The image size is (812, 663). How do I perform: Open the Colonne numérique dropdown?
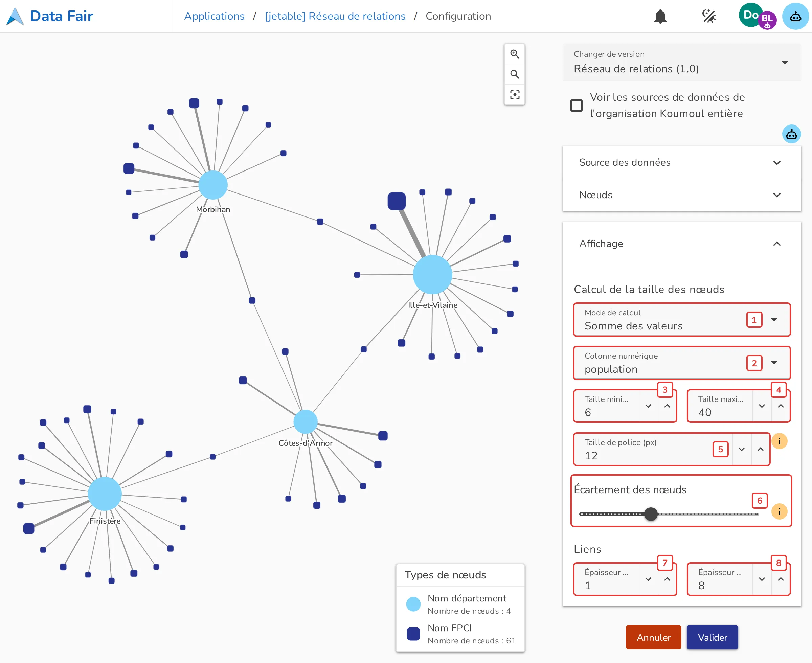682,363
